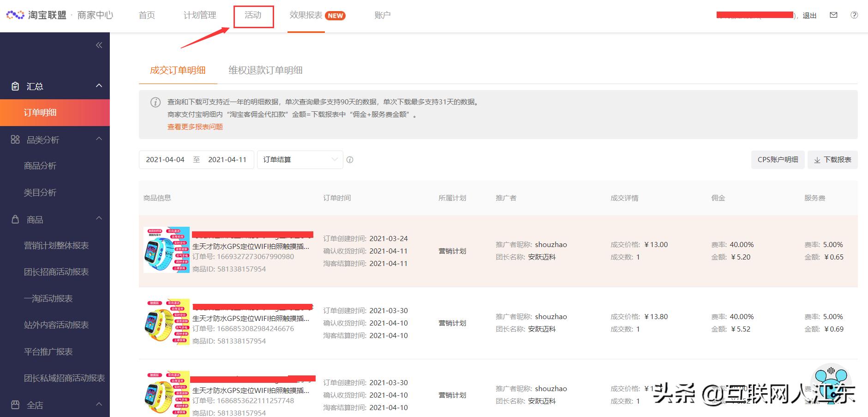
Task: Open the 查看更多报表问题 link
Action: tap(195, 127)
